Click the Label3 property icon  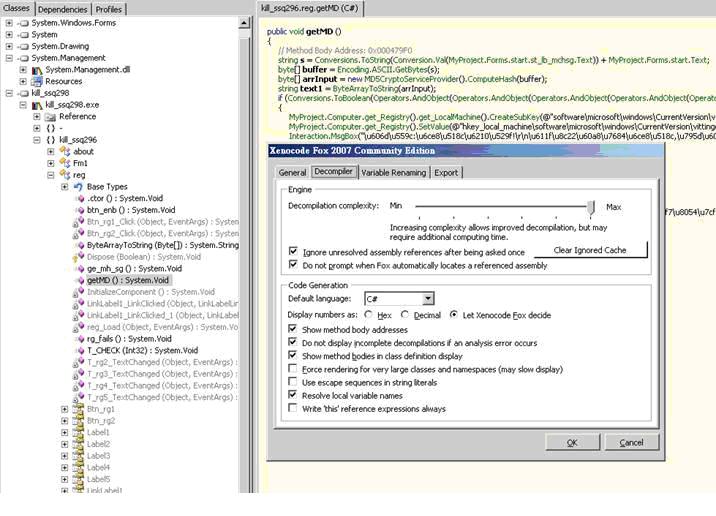[79, 456]
